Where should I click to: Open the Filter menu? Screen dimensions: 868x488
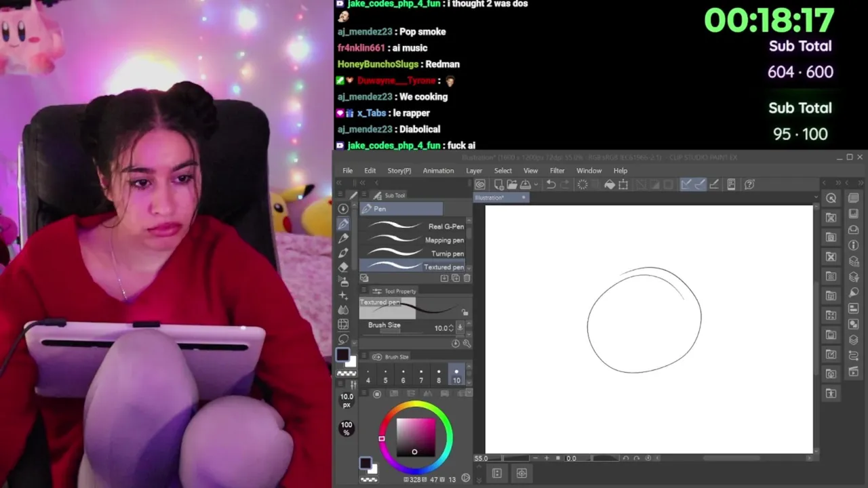pyautogui.click(x=557, y=171)
